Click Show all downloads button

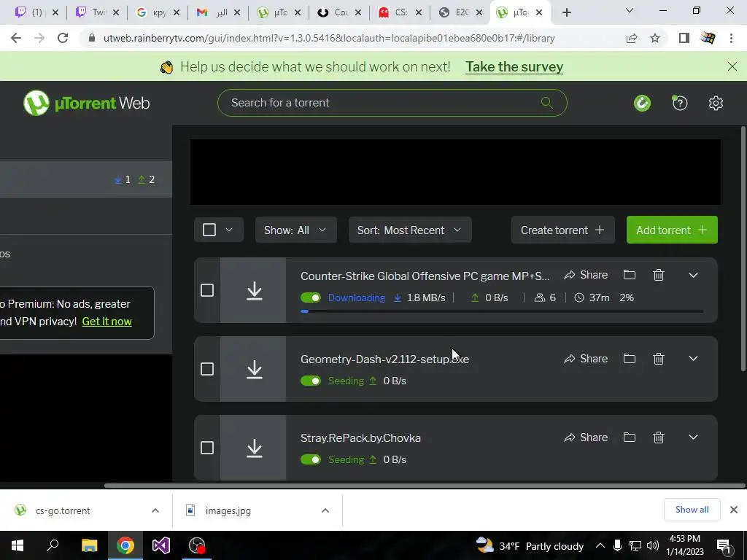[692, 510]
